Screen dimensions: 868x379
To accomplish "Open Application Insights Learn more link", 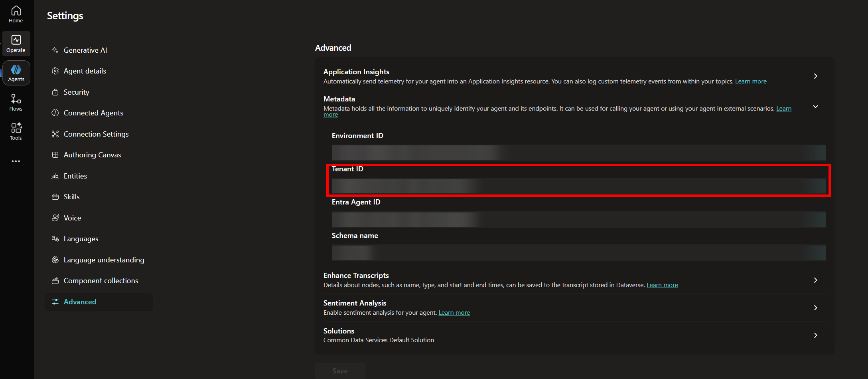I will coord(751,81).
